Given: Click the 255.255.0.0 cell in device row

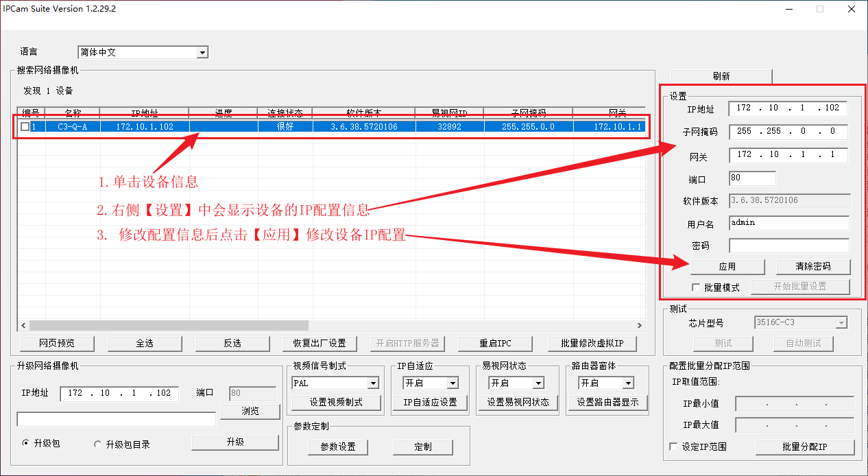Looking at the screenshot, I should 528,127.
